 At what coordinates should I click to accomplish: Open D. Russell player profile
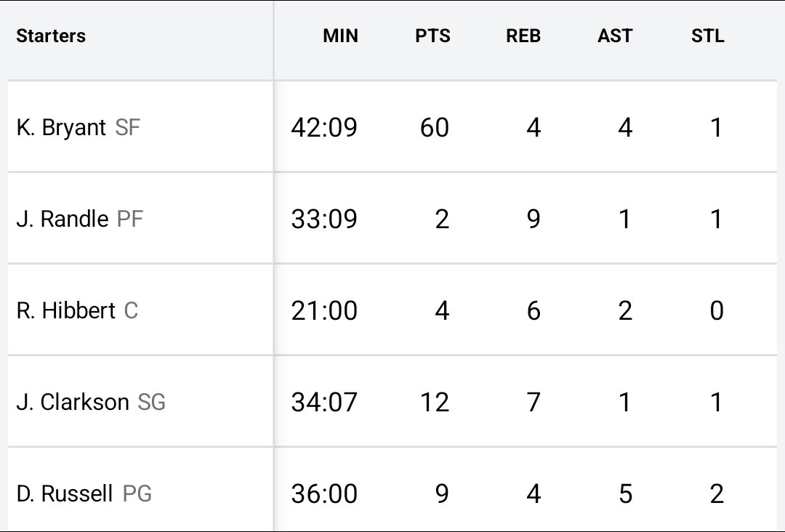tap(65, 494)
